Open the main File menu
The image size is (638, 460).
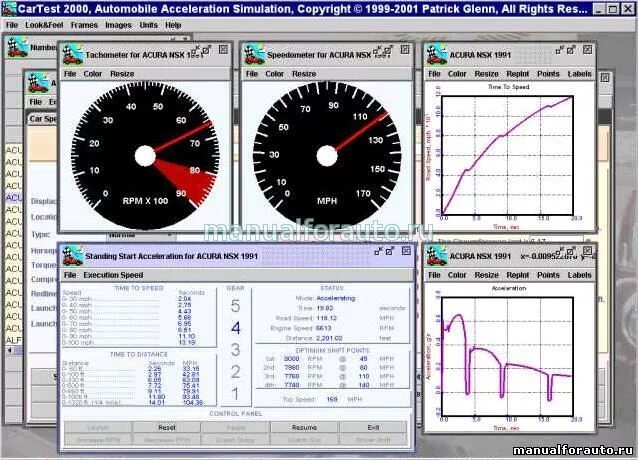click(x=12, y=25)
